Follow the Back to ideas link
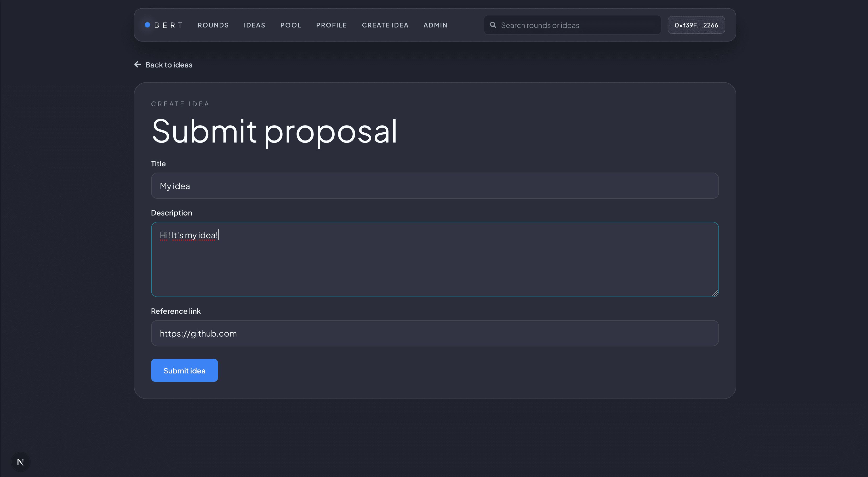868x477 pixels. (168, 65)
